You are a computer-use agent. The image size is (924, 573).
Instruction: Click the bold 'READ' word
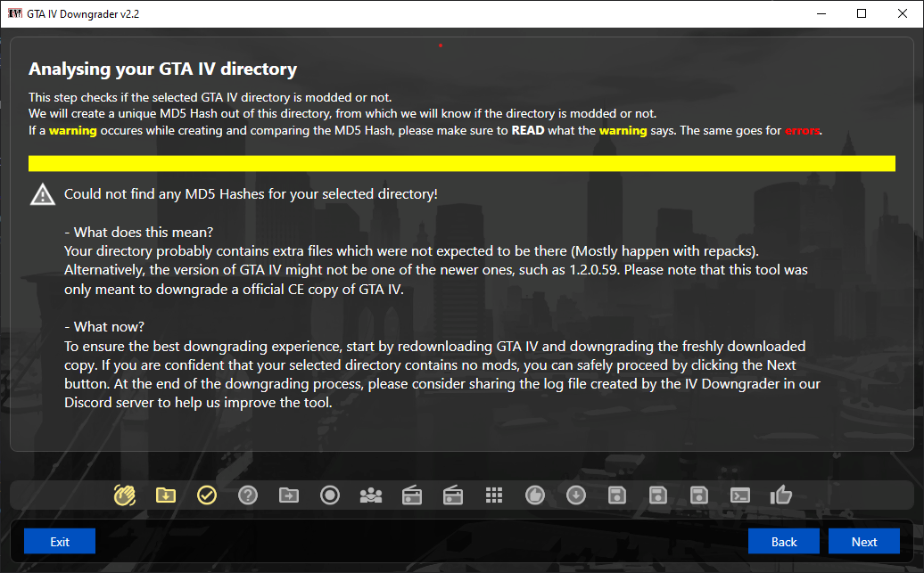(527, 130)
